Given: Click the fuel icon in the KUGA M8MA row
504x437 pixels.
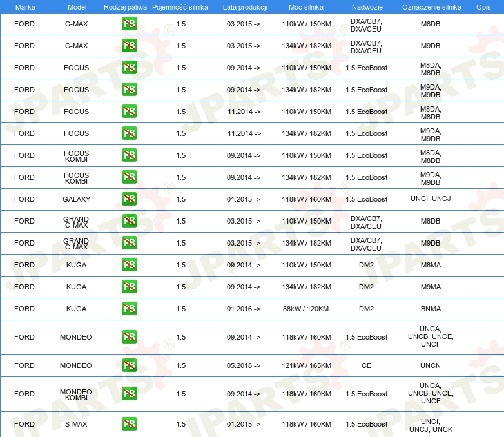Looking at the screenshot, I should tap(129, 265).
